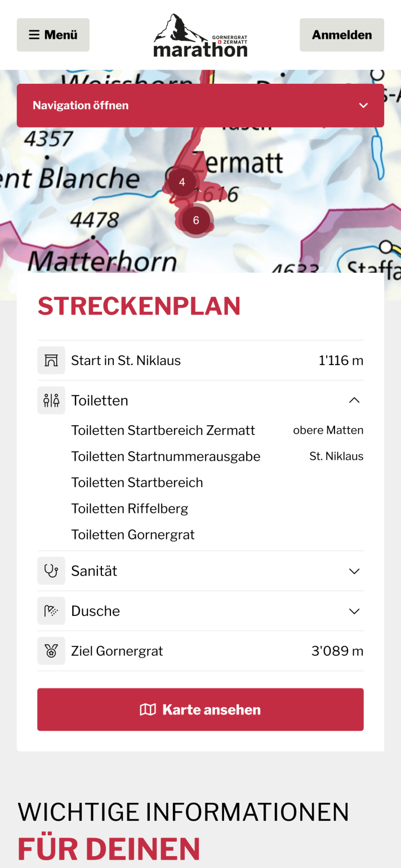Expand the Sanität section
Screen dimensions: 401x868
[x=354, y=571]
